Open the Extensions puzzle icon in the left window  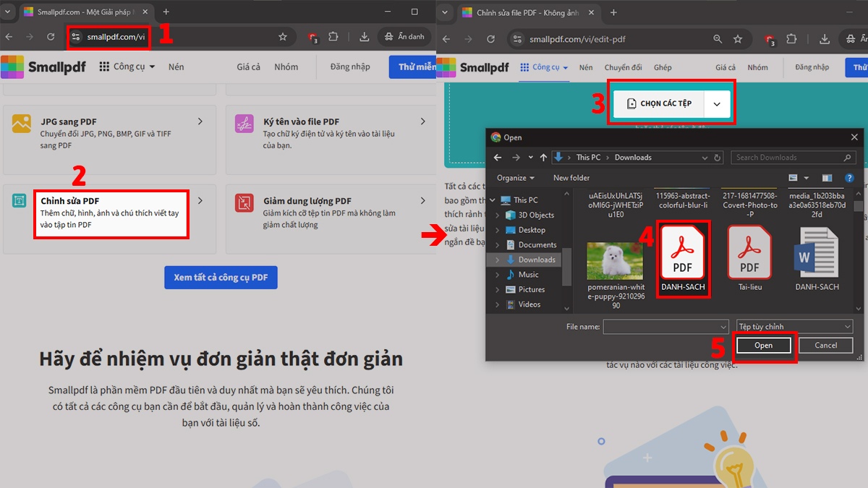tap(333, 37)
